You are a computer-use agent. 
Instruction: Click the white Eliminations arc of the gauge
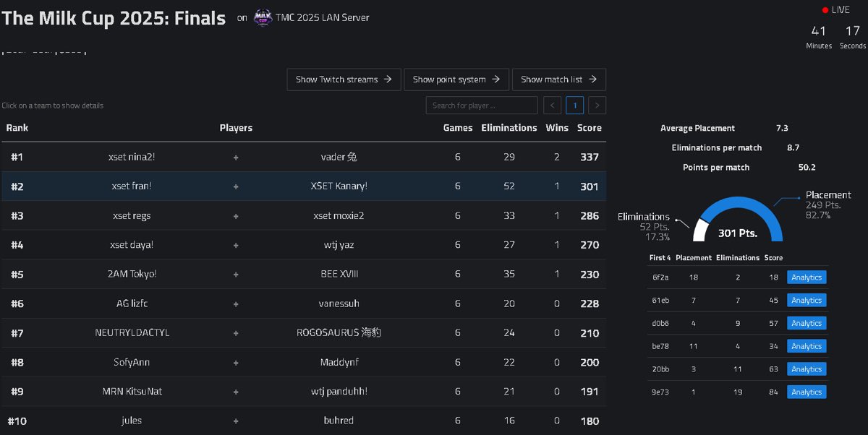click(699, 229)
